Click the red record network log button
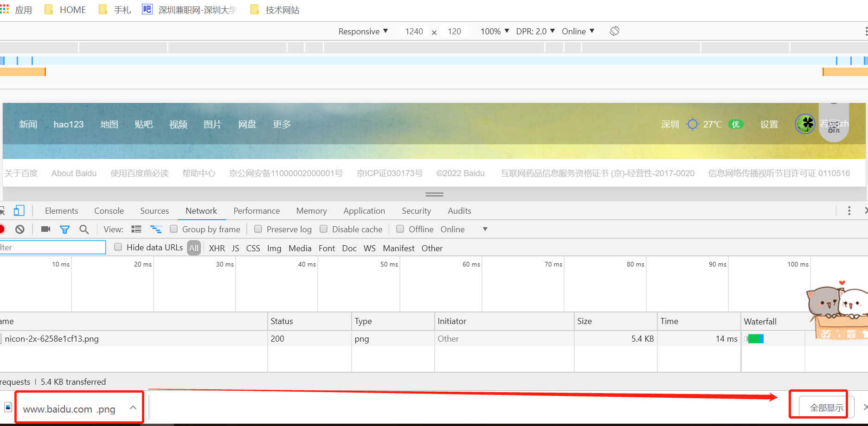The image size is (868, 426). click(2, 229)
